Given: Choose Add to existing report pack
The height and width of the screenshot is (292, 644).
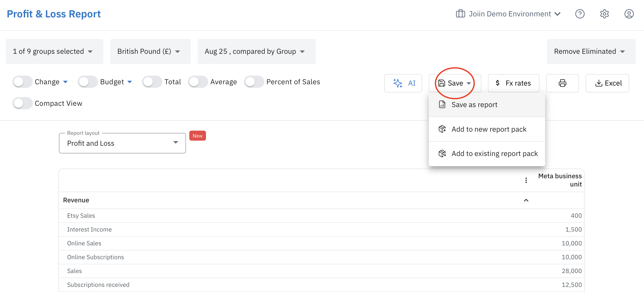Looking at the screenshot, I should (494, 154).
